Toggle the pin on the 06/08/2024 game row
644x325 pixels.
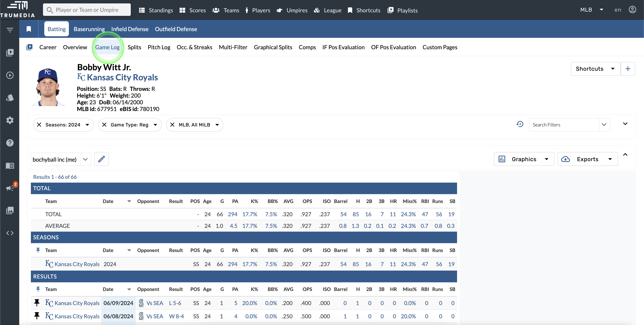(x=37, y=316)
